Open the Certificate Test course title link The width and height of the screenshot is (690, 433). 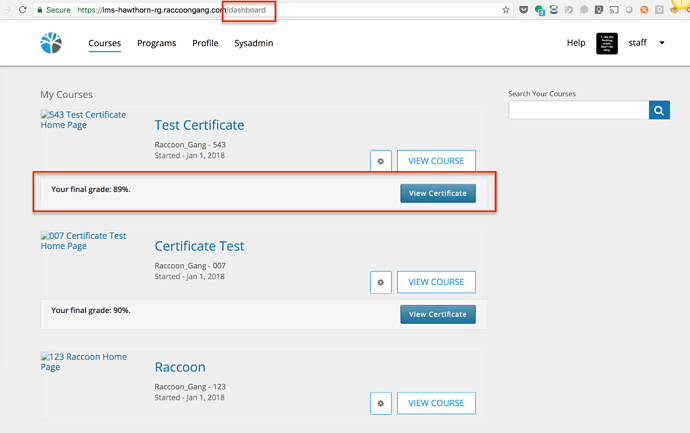199,246
